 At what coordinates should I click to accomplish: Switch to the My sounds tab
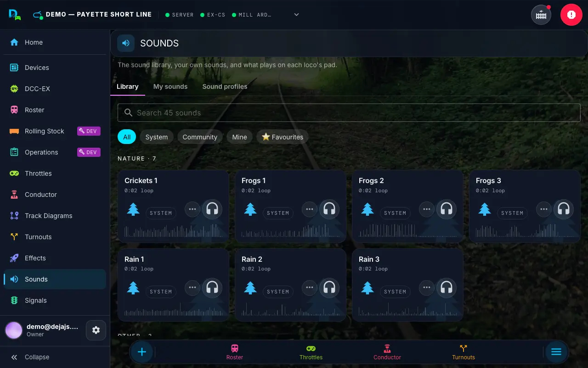tap(170, 86)
